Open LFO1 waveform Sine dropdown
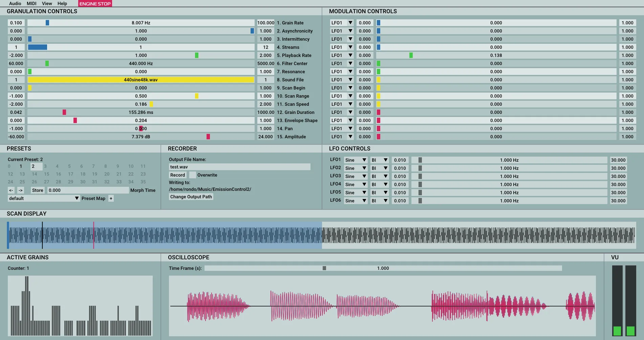 [x=356, y=160]
